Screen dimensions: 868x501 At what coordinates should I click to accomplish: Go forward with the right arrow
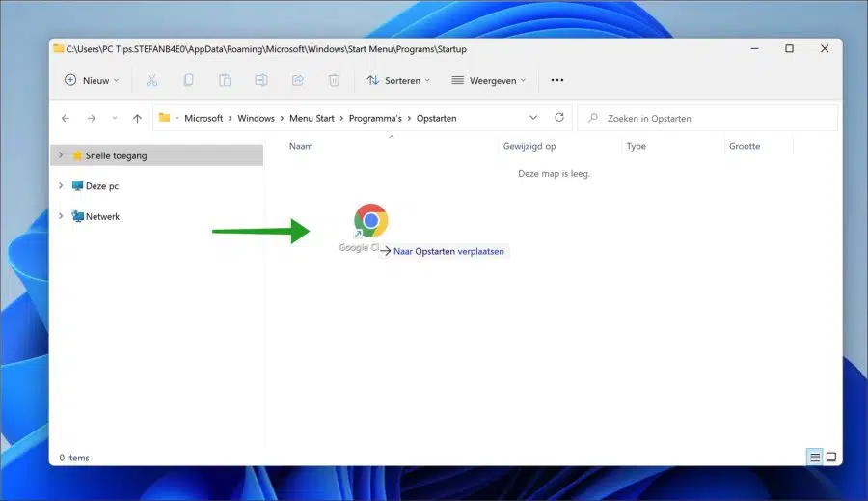pos(92,118)
